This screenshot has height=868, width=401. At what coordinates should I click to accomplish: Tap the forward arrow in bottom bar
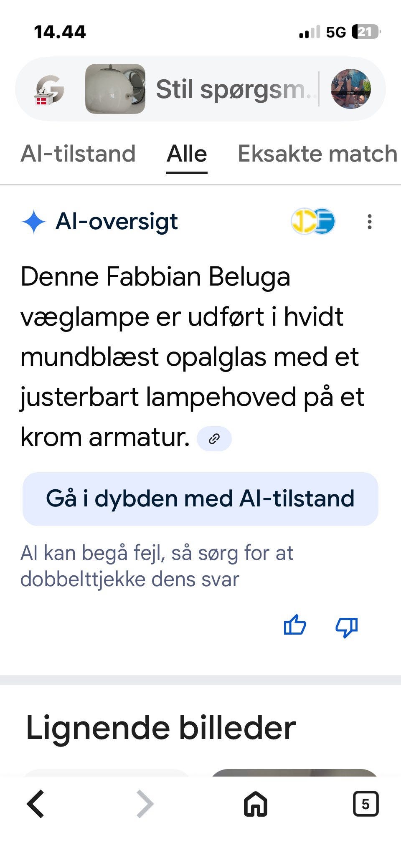145,804
